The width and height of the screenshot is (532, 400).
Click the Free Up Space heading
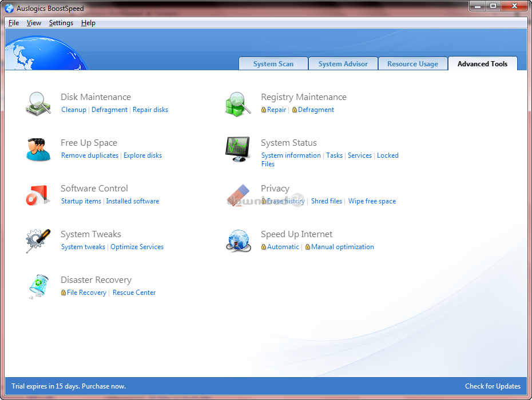(x=89, y=143)
